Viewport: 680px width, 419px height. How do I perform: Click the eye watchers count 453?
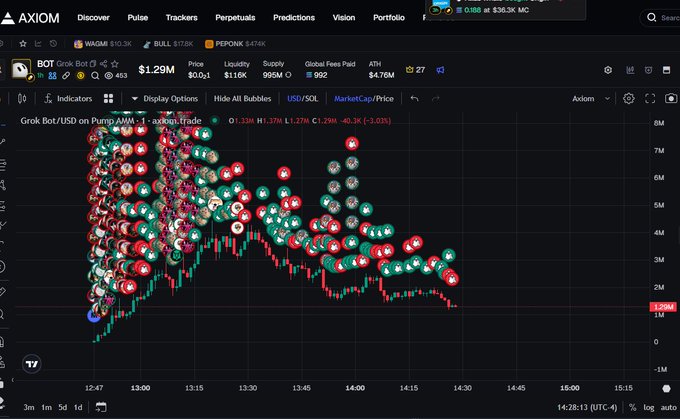116,75
